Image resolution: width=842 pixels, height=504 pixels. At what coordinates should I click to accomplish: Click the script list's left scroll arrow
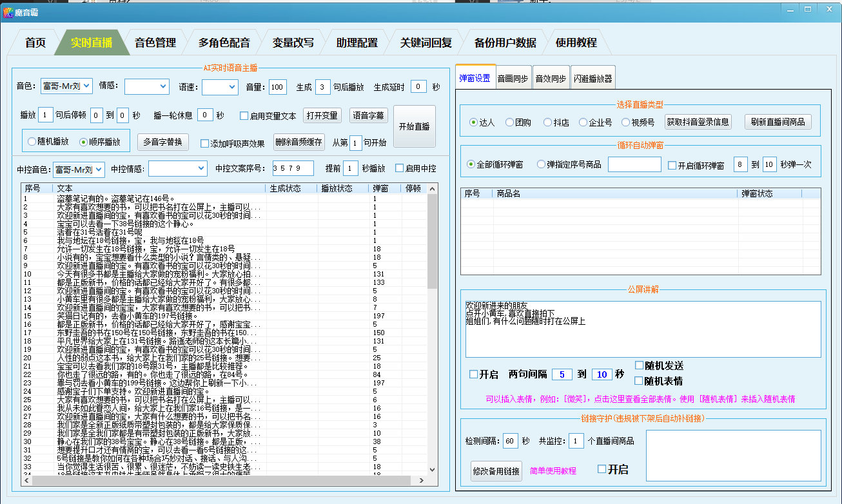(x=26, y=481)
